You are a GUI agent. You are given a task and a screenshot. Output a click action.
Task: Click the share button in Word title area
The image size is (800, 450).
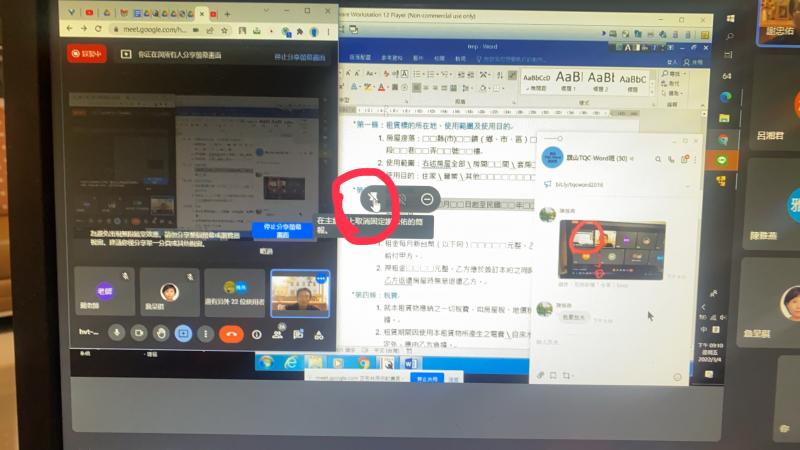coord(693,62)
